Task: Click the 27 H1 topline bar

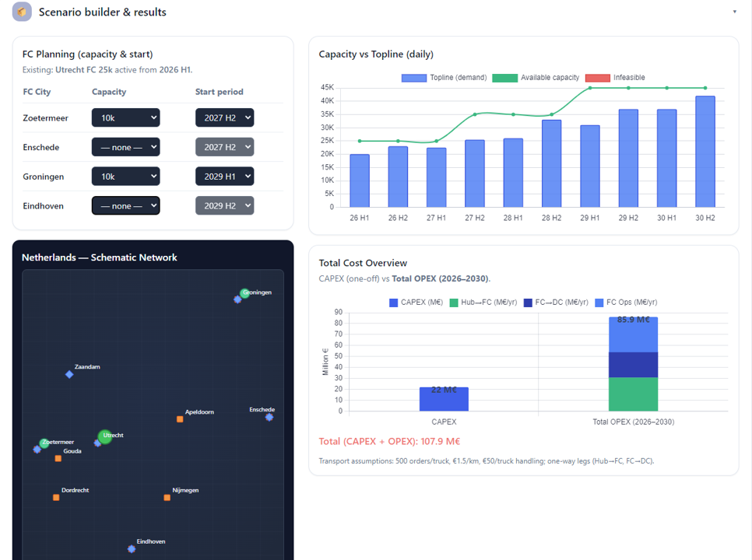Action: point(437,177)
